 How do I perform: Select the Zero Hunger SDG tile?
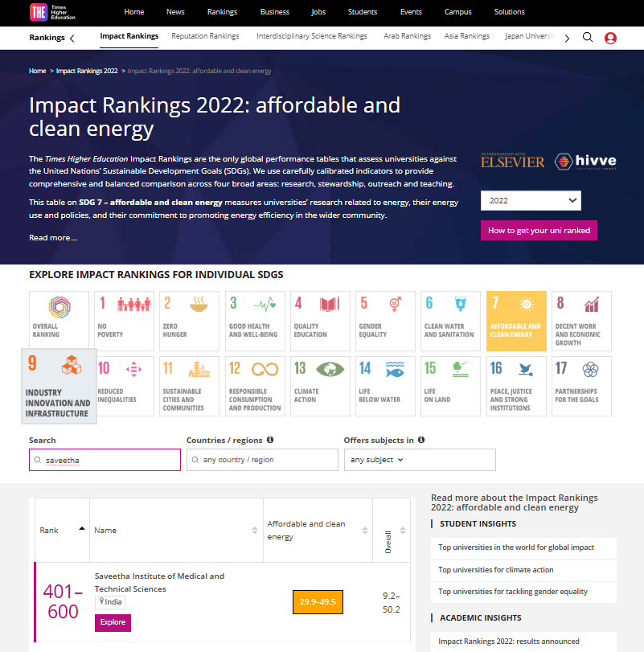point(189,321)
